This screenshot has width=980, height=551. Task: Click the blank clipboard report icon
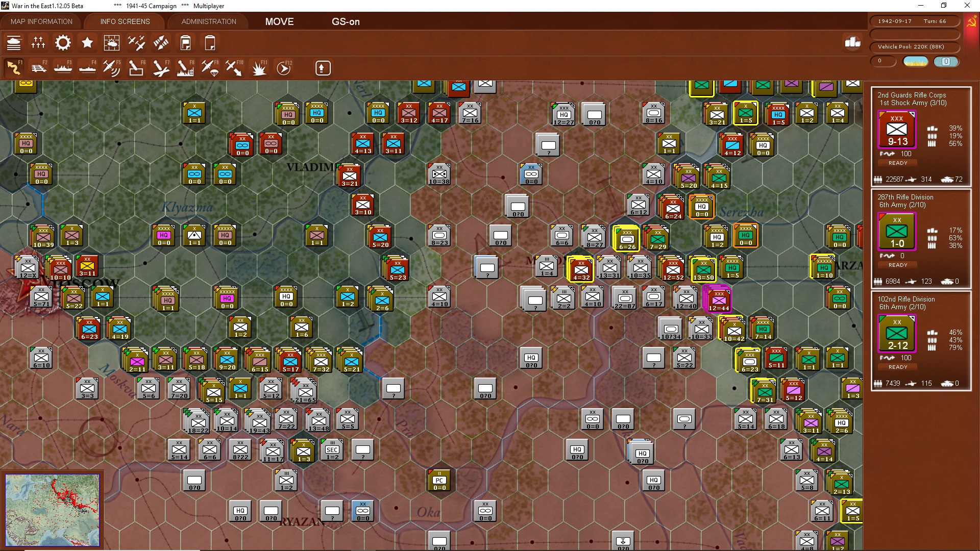click(x=210, y=43)
